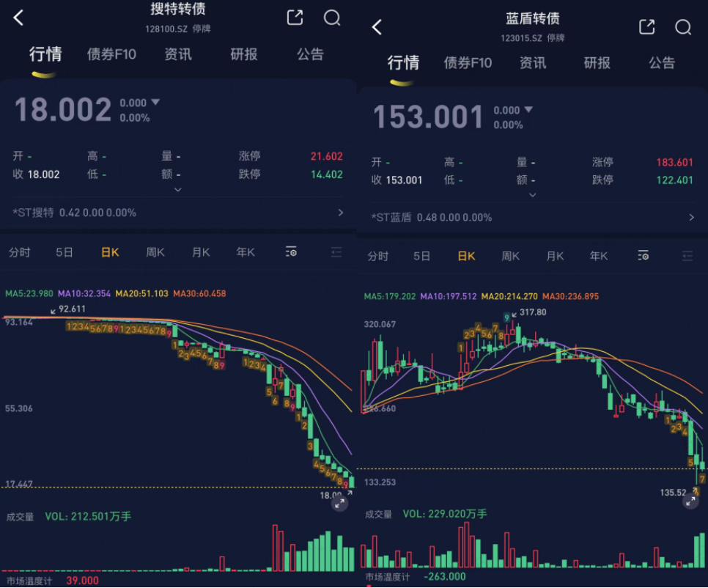The width and height of the screenshot is (708, 588).
Task: Show 5日 chart for 蓝盾转债
Action: pyautogui.click(x=421, y=256)
